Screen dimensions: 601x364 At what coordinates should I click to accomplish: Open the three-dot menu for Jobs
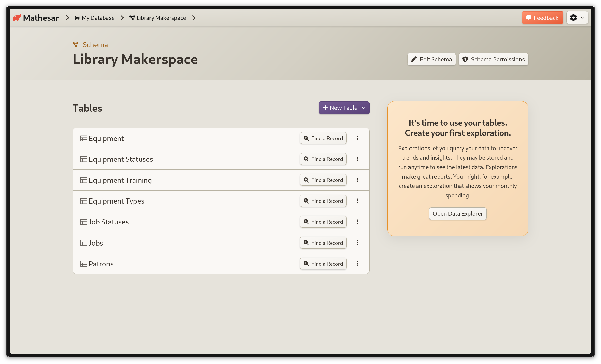point(357,242)
